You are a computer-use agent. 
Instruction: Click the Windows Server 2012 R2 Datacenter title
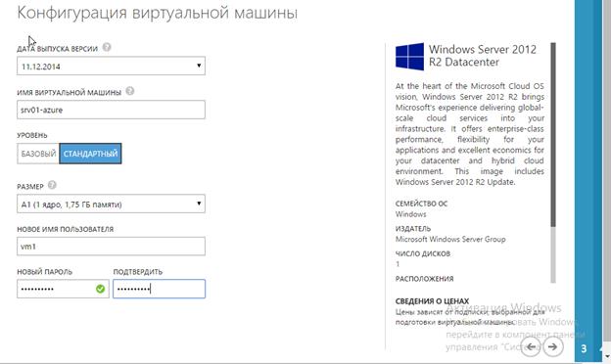click(483, 56)
